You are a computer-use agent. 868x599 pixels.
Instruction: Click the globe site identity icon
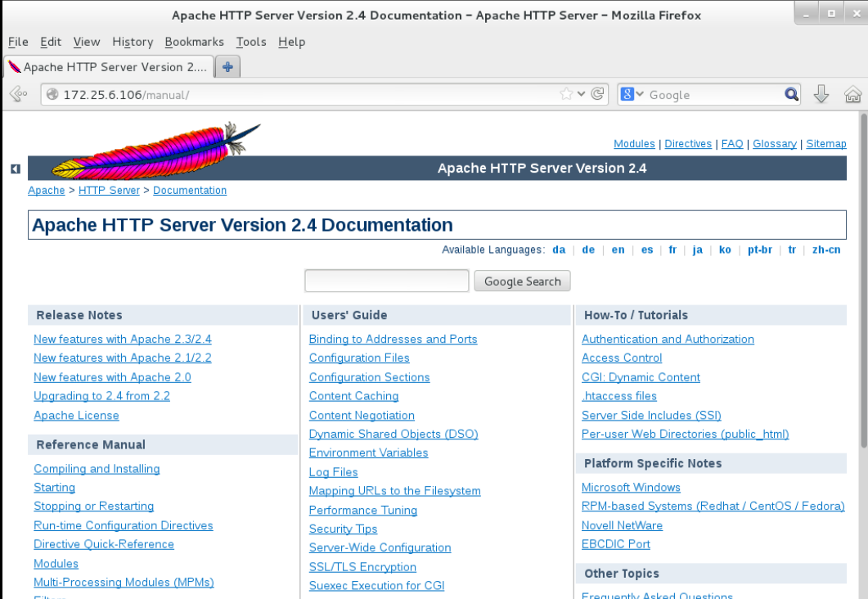tap(52, 94)
